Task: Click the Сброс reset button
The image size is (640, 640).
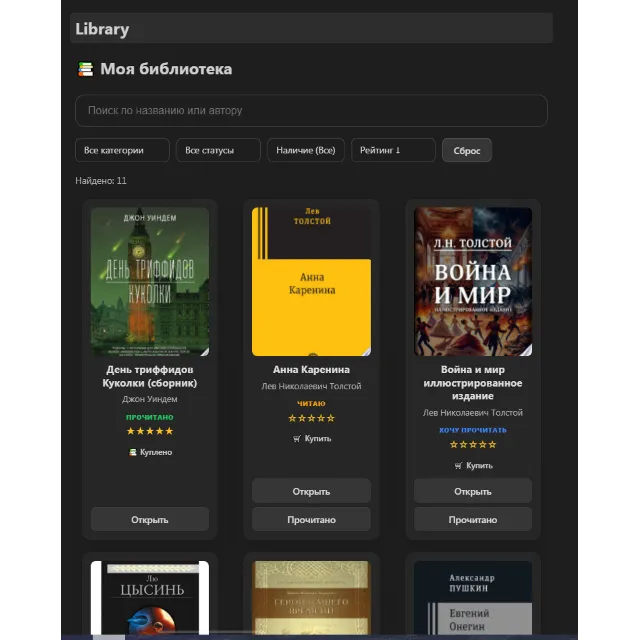Action: pyautogui.click(x=467, y=151)
